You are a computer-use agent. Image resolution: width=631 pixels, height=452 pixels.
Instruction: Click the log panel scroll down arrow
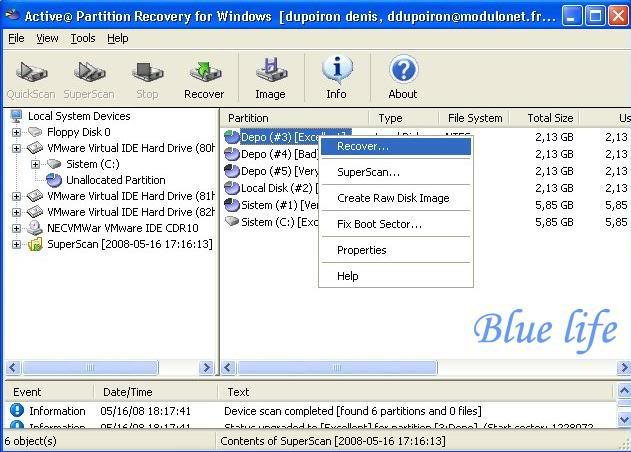click(x=624, y=420)
